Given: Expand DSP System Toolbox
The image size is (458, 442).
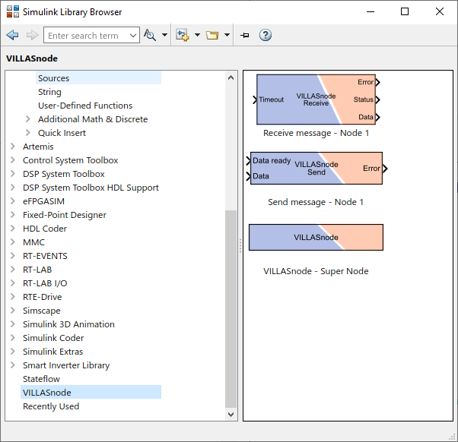Looking at the screenshot, I should (13, 174).
